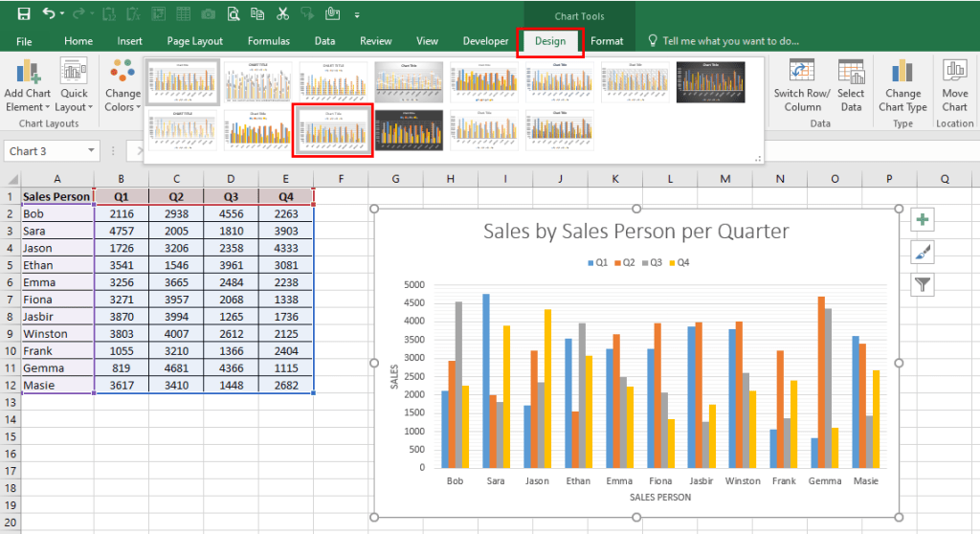The image size is (980, 534).
Task: Switch to the View tab
Action: 427,41
